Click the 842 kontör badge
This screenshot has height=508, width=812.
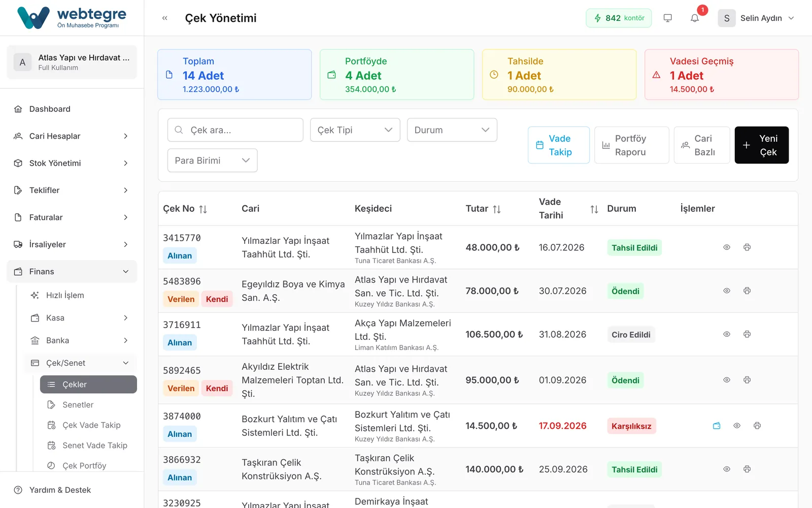[x=619, y=18]
